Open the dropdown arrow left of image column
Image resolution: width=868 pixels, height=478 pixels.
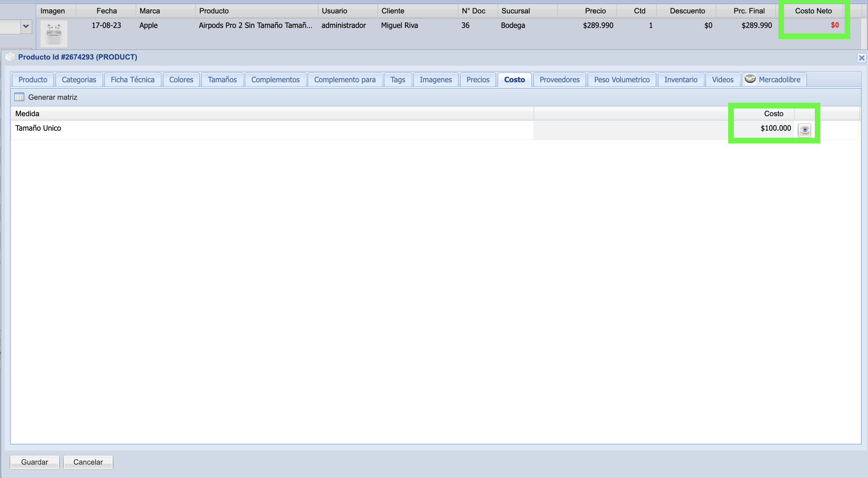pyautogui.click(x=26, y=26)
